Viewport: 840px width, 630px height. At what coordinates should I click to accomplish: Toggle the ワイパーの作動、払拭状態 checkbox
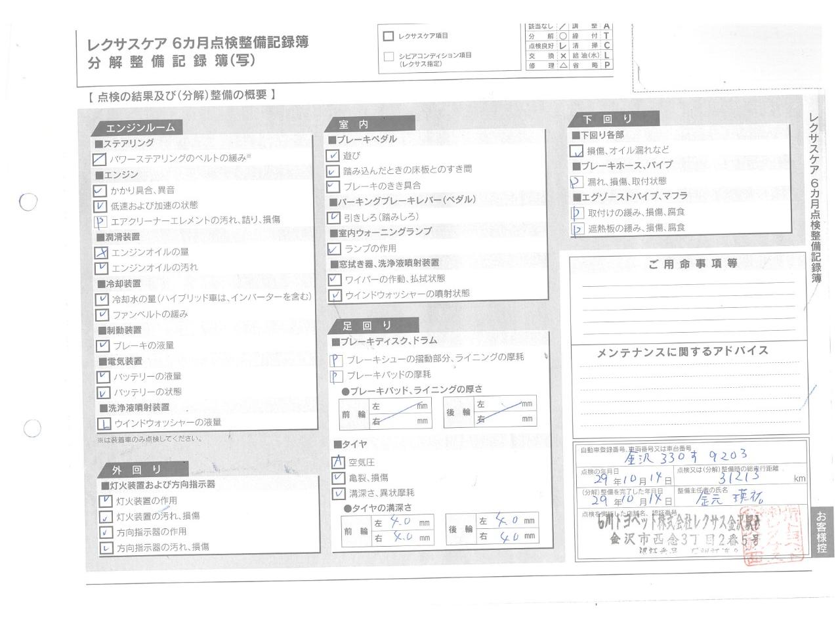pos(335,280)
